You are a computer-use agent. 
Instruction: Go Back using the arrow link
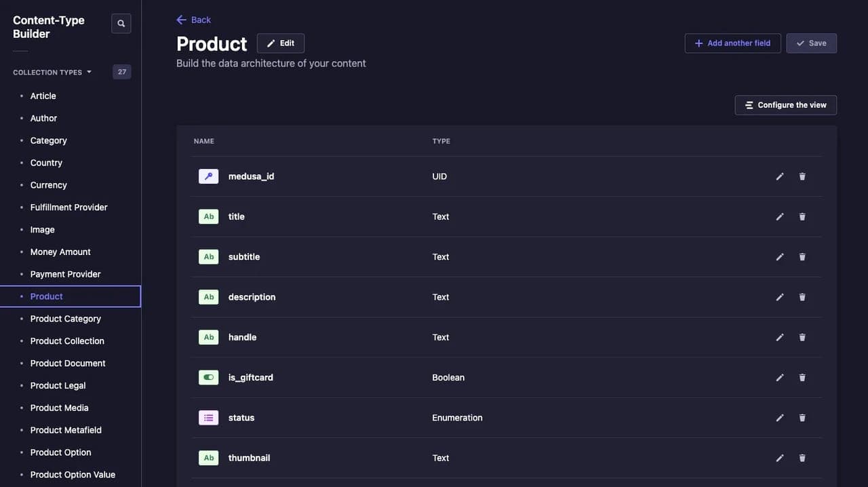coord(193,20)
